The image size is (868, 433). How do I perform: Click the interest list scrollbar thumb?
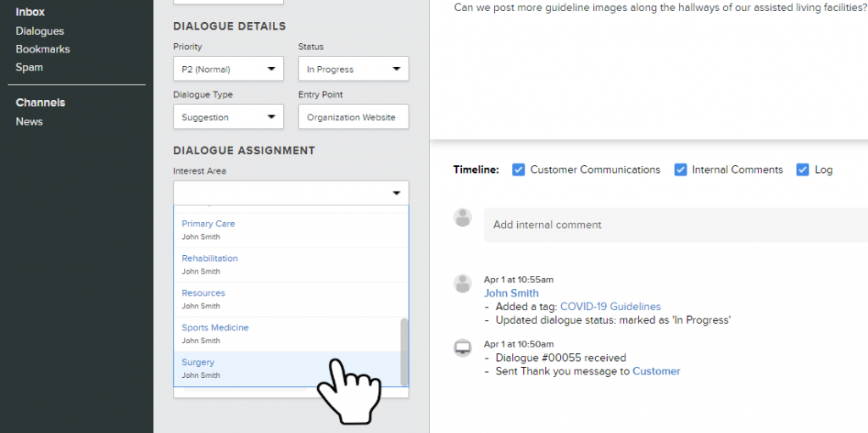coord(404,352)
